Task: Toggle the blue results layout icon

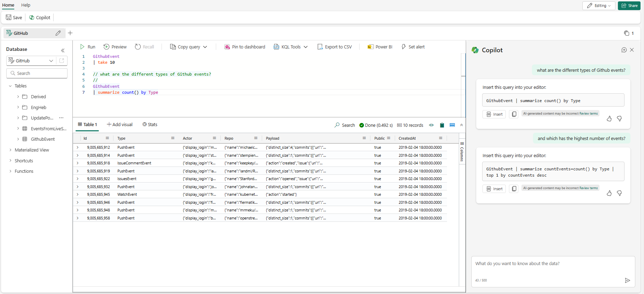Action: (x=452, y=125)
